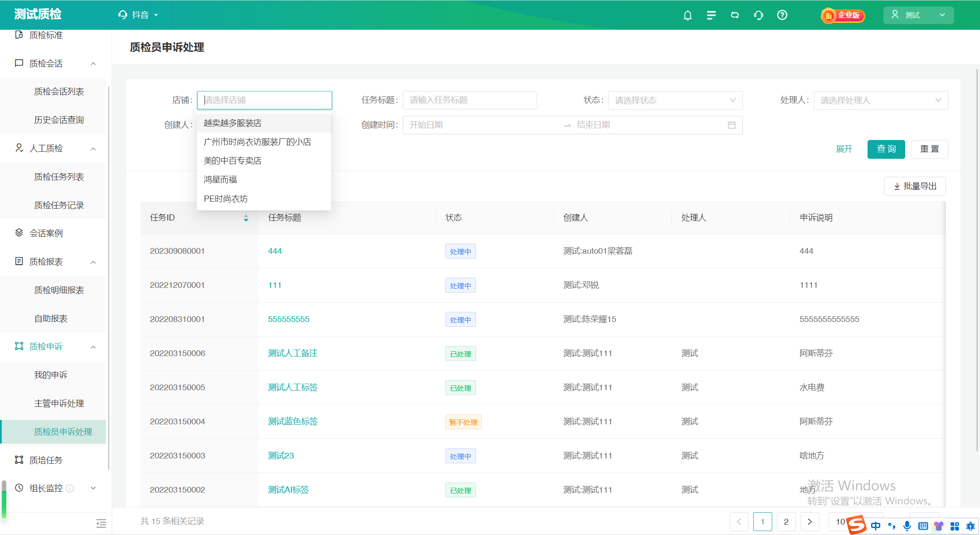
Task: Click the microphone icon in IME toolbar
Action: coord(907,526)
